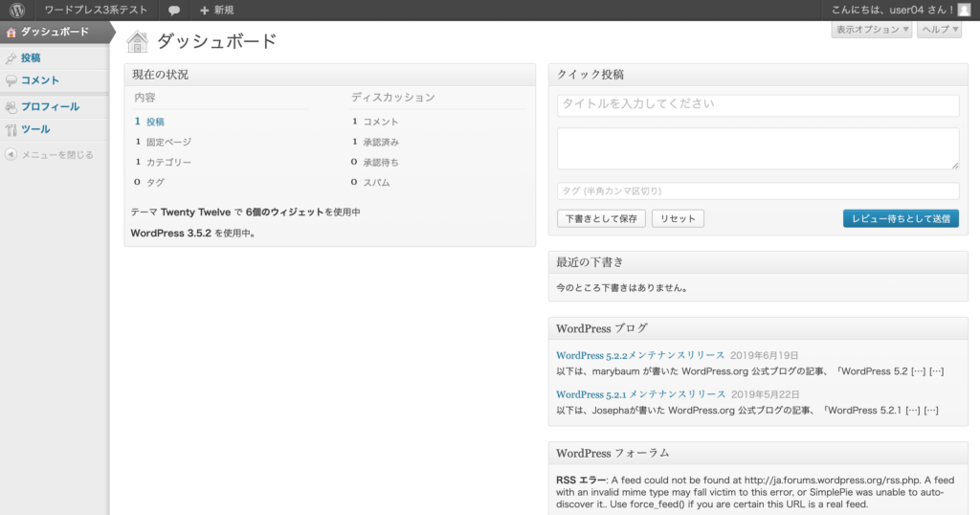Click 6個のウィジェット text
The height and width of the screenshot is (515, 980).
point(284,212)
